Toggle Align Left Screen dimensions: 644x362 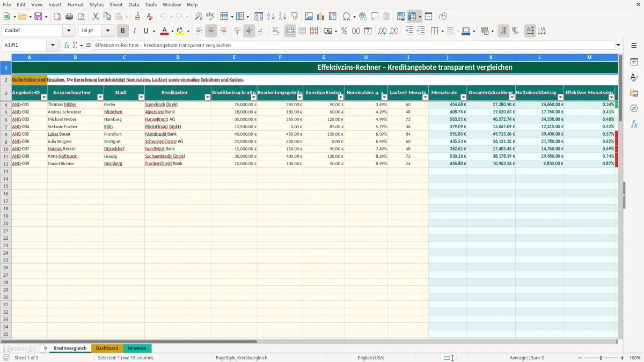point(200,31)
